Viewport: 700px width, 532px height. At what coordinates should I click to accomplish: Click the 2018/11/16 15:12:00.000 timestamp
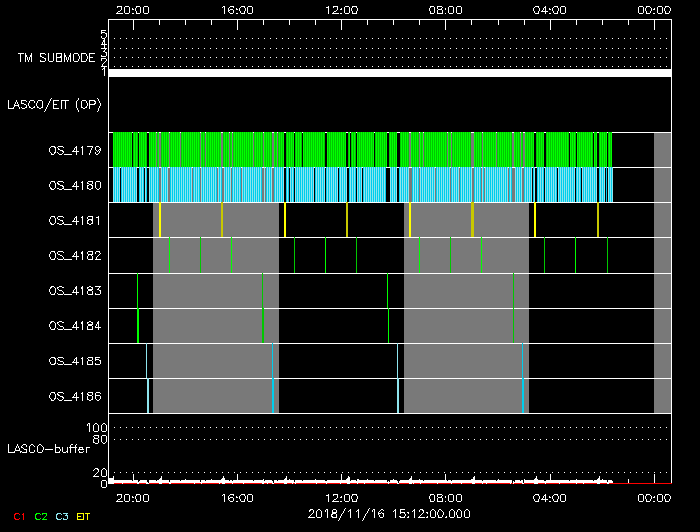click(x=388, y=513)
